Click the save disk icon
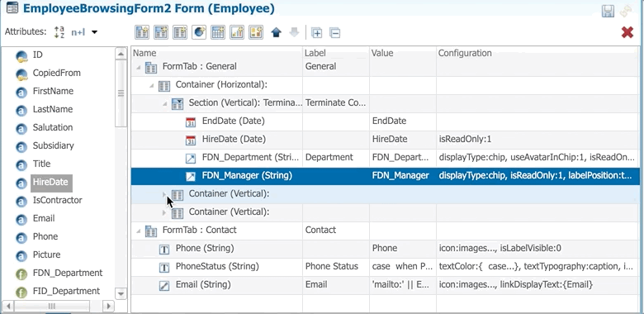The width and height of the screenshot is (644, 314). (x=608, y=11)
